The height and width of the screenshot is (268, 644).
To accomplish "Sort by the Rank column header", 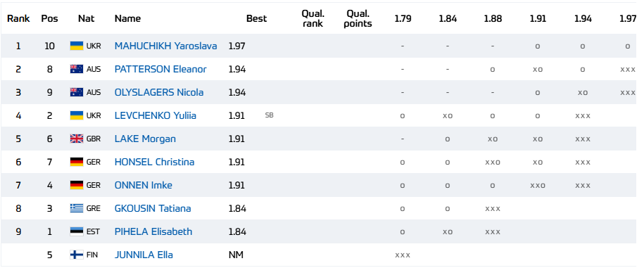I will (x=18, y=18).
